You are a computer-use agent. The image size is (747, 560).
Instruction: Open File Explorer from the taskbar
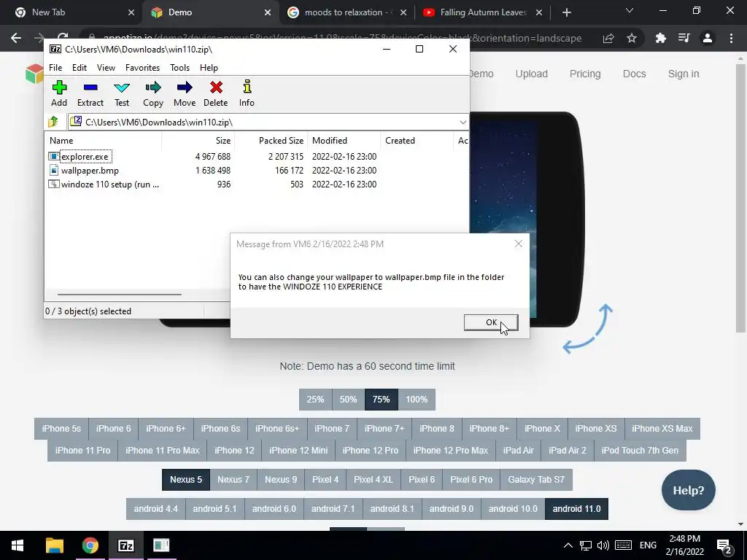pos(54,545)
